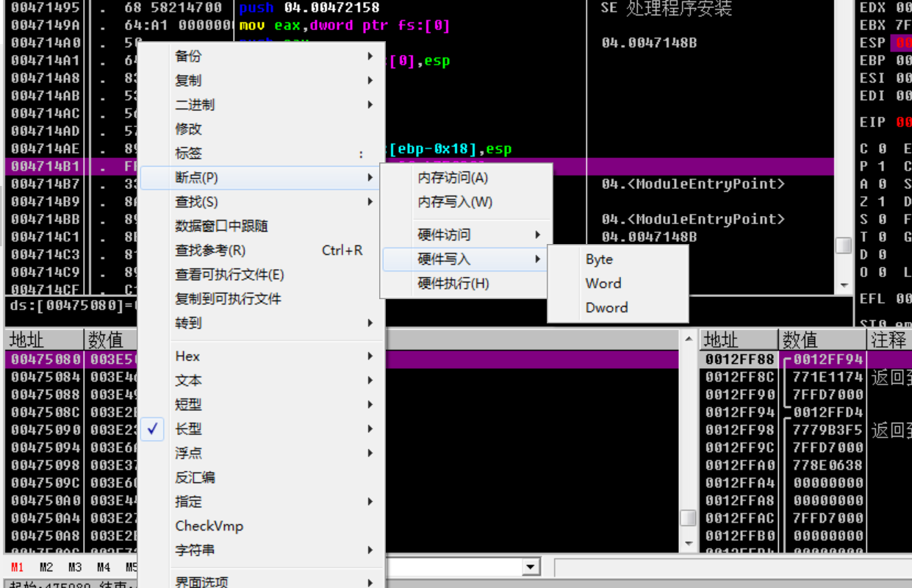
Task: Select the 标签 menu entry
Action: click(262, 153)
